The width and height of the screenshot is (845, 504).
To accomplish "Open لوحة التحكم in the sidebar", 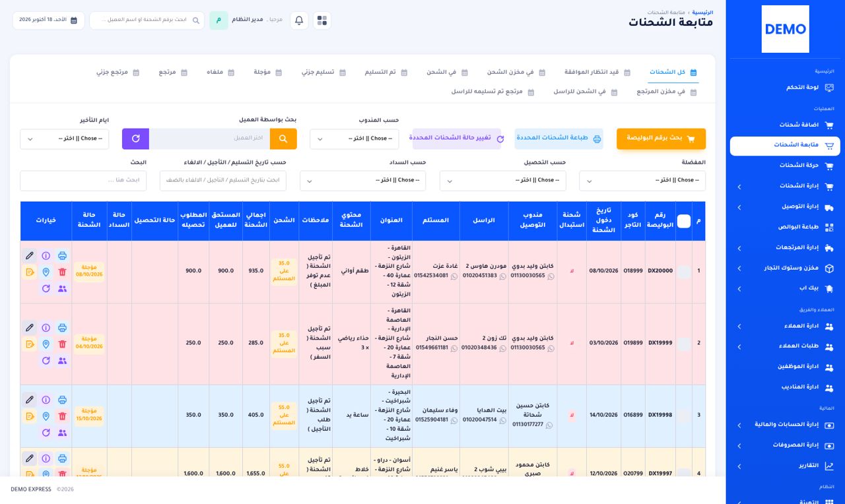I will 785,88.
